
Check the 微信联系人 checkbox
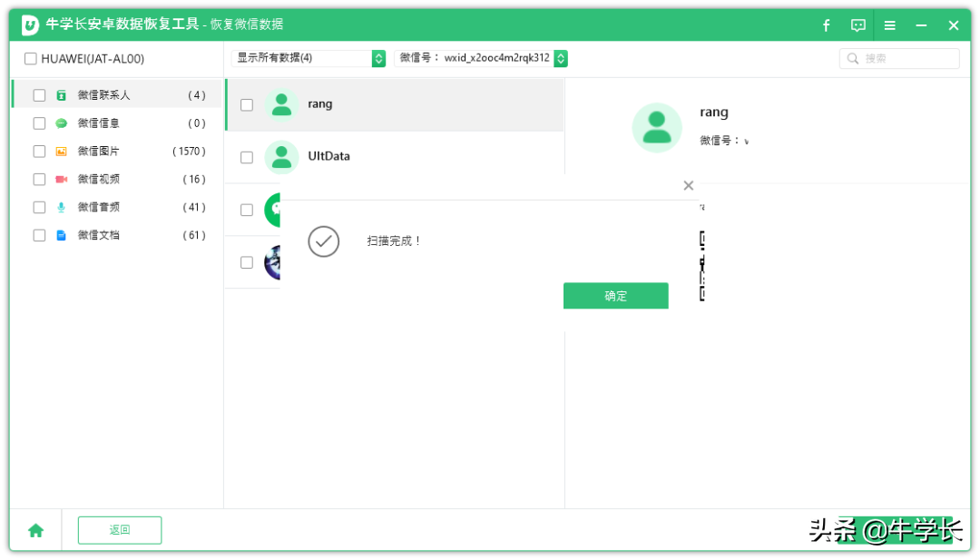point(39,95)
